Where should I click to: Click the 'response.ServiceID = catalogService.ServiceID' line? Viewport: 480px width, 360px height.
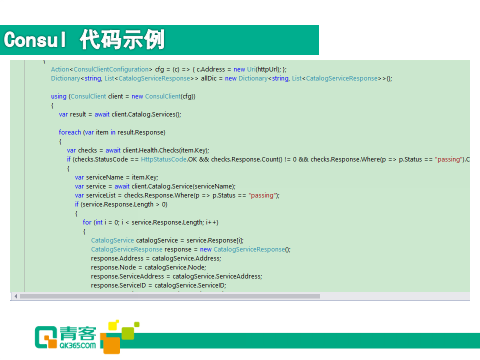pos(159,285)
